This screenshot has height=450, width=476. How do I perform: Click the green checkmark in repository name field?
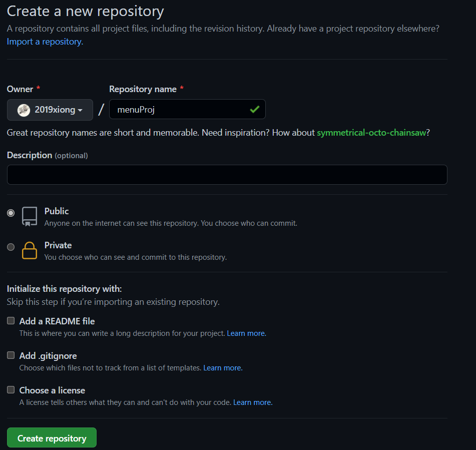(x=254, y=109)
